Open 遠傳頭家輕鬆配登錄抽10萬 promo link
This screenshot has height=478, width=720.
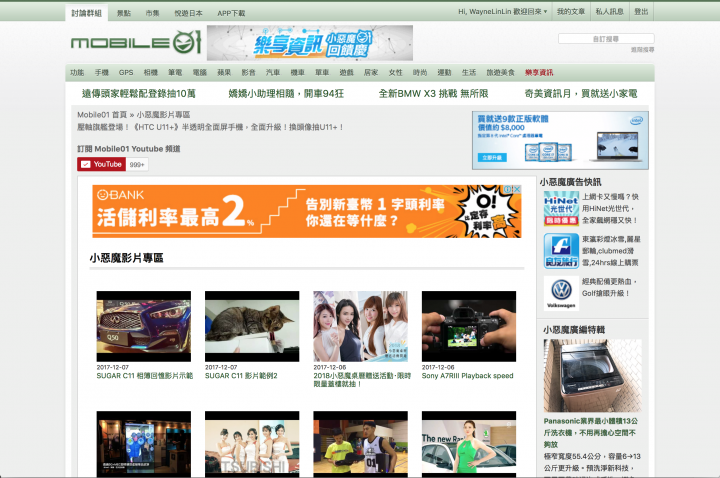tap(139, 94)
